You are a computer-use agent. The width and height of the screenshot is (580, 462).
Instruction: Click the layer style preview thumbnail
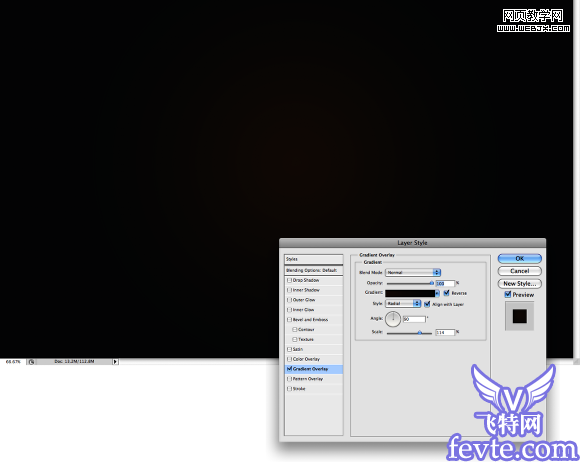[519, 316]
